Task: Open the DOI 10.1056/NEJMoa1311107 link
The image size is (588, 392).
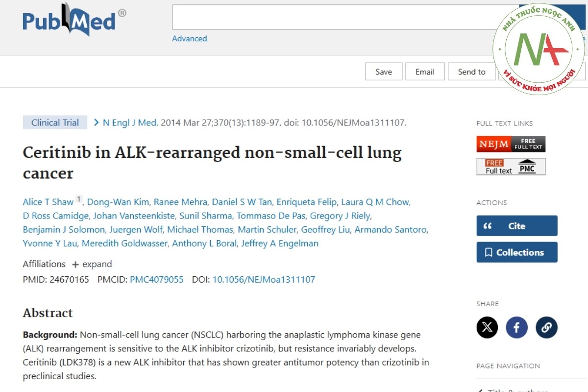Action: click(x=264, y=280)
